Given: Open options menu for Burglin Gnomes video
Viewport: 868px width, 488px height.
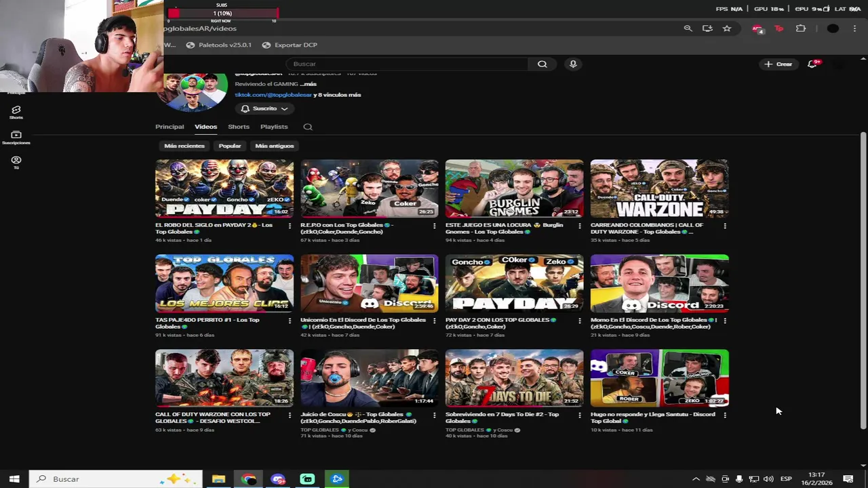Looking at the screenshot, I should click(x=579, y=226).
